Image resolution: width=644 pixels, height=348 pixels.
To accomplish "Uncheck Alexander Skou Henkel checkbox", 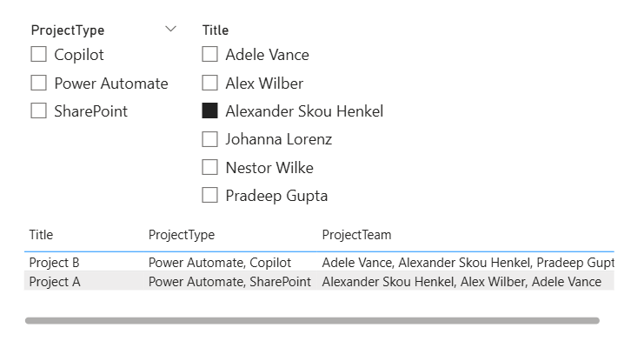I will click(x=209, y=111).
